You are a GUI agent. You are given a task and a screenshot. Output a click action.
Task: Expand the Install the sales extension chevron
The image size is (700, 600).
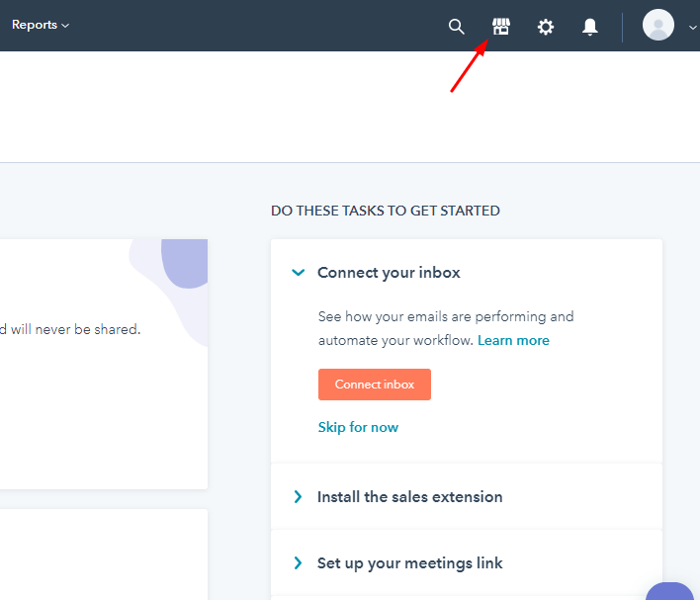299,497
